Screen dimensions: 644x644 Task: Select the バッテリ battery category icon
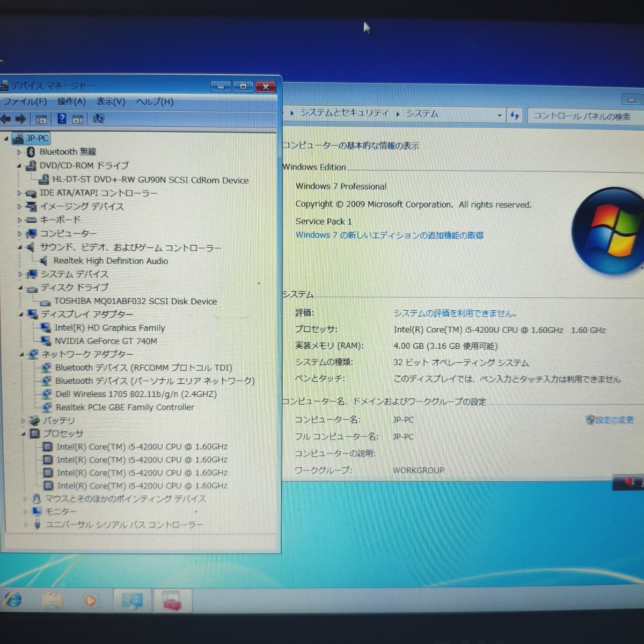tap(35, 420)
